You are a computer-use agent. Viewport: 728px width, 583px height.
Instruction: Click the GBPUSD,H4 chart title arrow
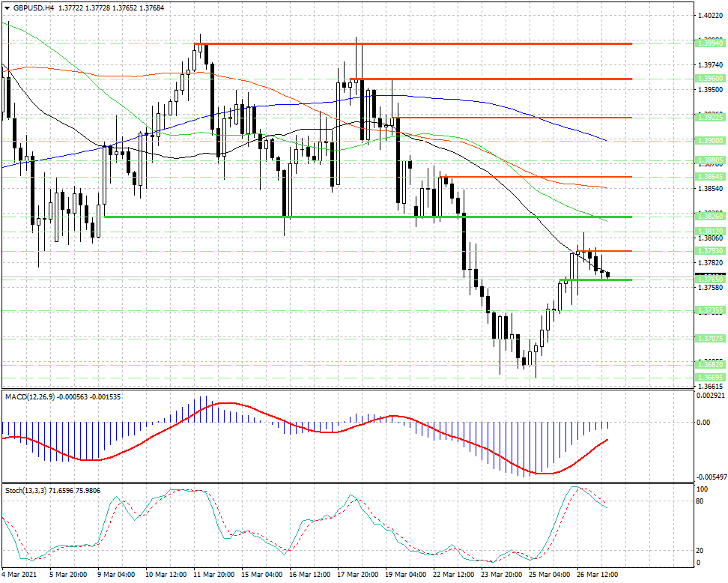click(7, 8)
